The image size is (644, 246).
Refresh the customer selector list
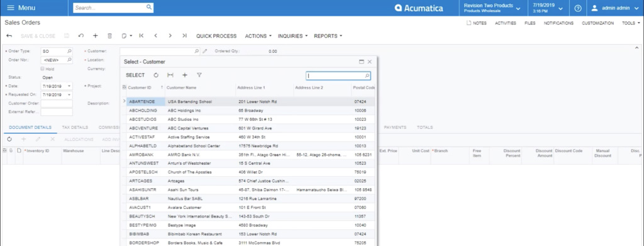156,75
